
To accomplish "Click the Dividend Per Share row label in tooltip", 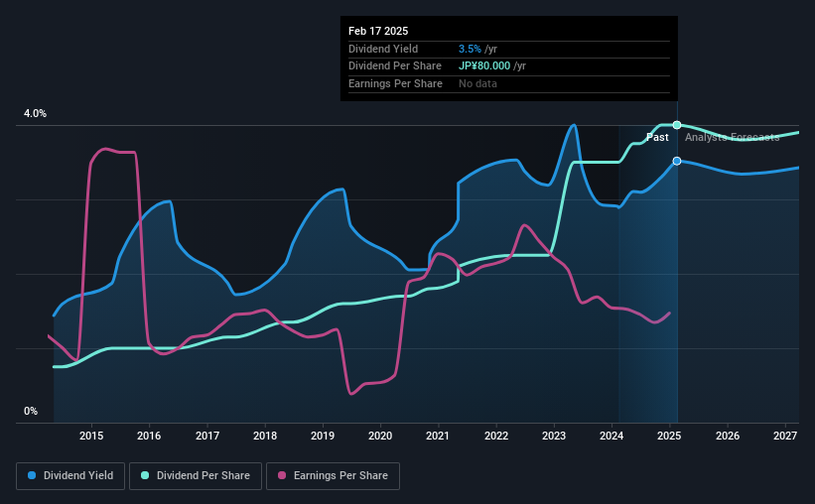I will (x=395, y=66).
